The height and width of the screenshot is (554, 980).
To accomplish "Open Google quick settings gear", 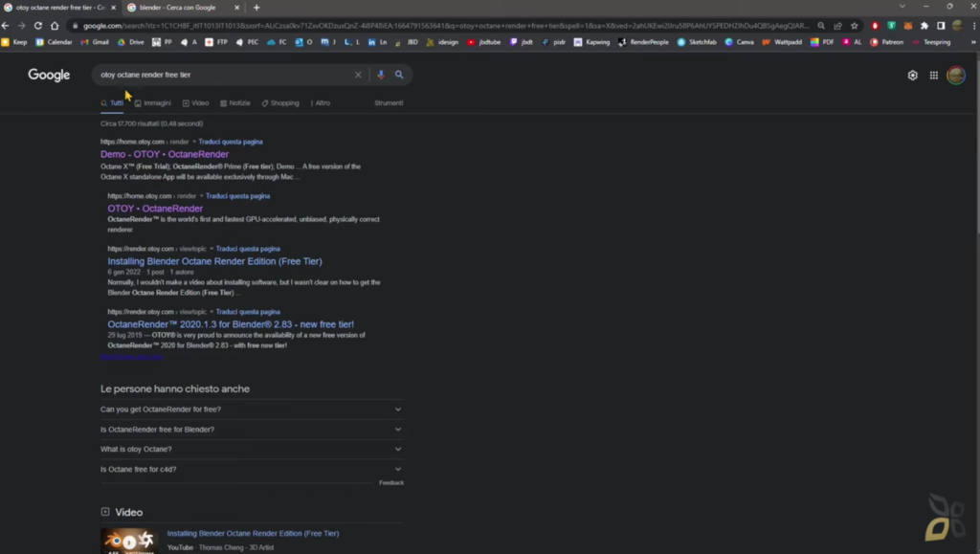I will 912,76.
